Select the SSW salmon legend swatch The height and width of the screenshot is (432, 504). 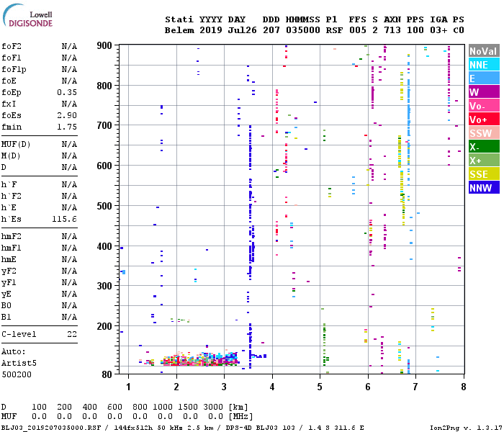(484, 133)
